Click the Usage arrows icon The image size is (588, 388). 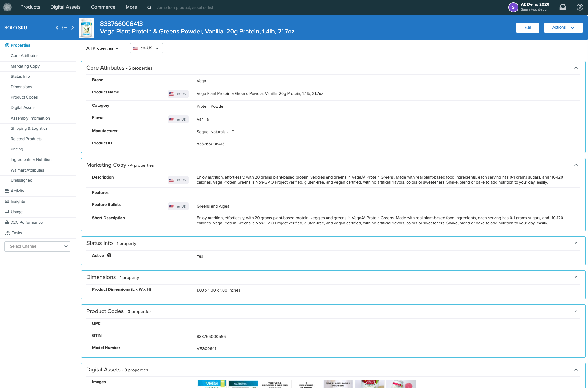[7, 212]
